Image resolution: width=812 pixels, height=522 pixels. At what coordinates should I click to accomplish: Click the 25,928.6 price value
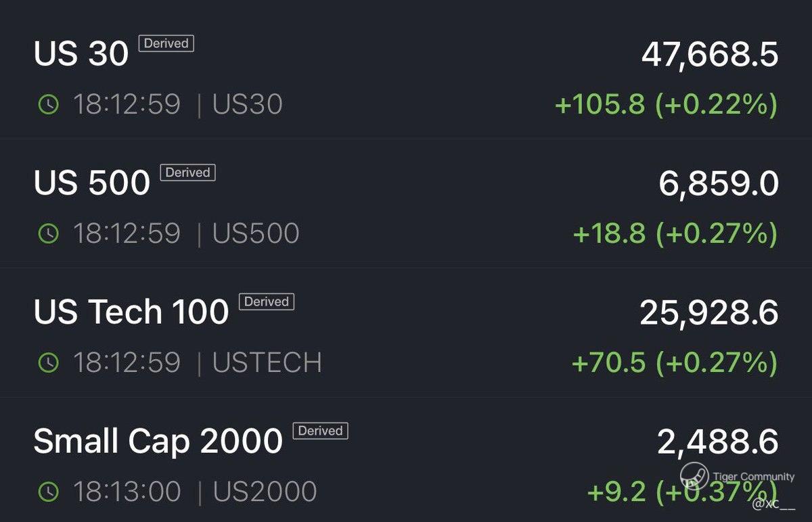tap(708, 313)
